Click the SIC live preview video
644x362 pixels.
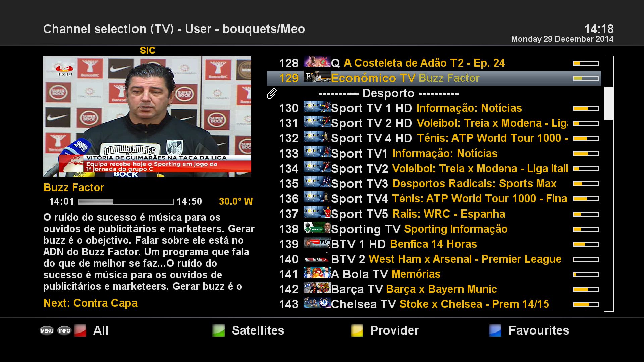(x=147, y=116)
